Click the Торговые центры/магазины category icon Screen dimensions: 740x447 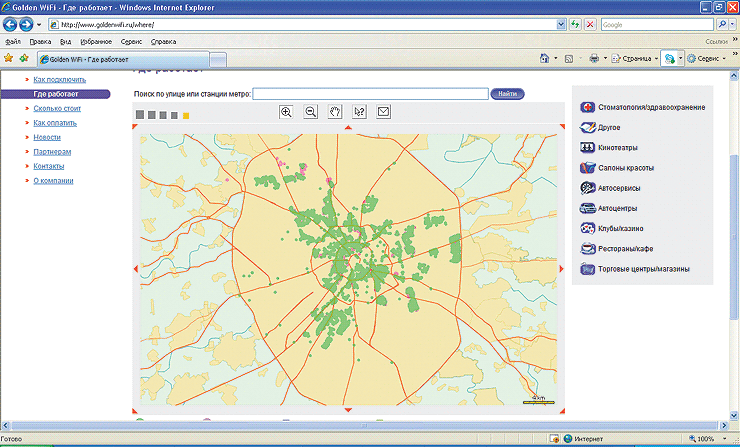[588, 269]
